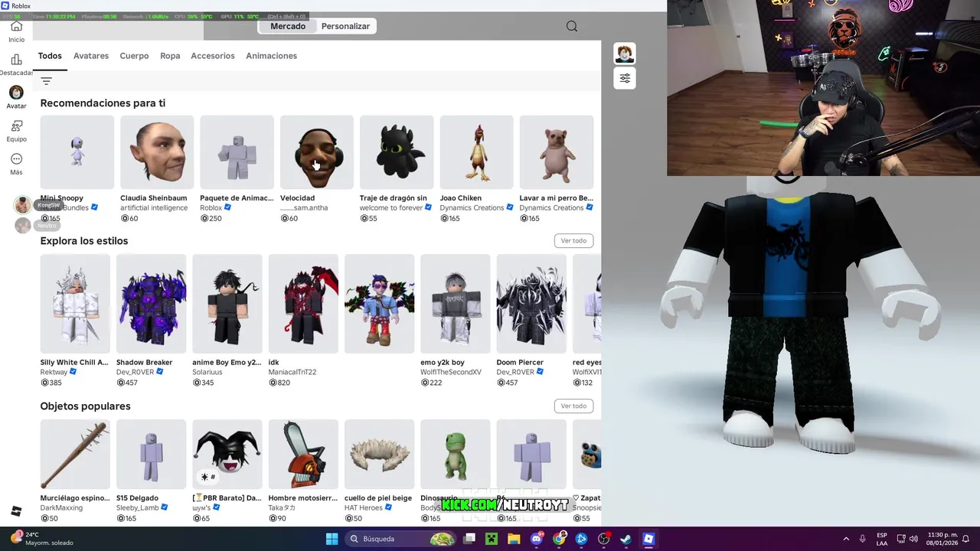
Task: Click Ver todo for Explora los estilos
Action: 573,240
